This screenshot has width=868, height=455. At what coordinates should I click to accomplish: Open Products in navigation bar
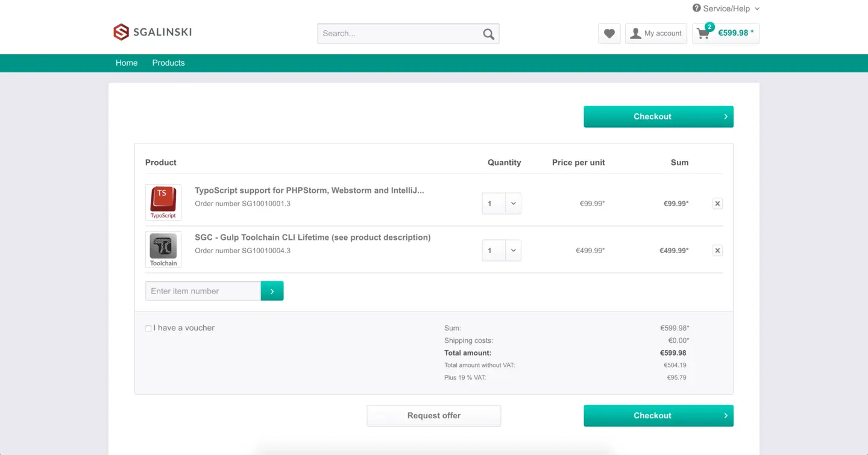[x=168, y=63]
